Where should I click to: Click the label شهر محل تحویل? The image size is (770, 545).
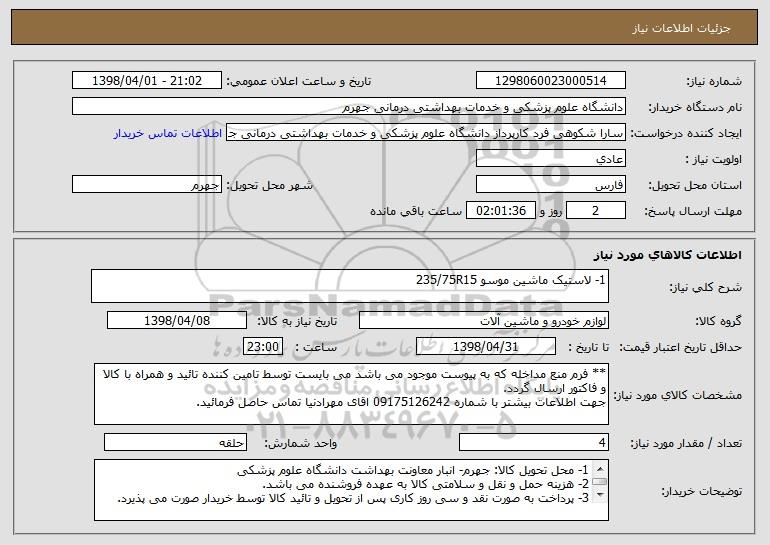[270, 185]
